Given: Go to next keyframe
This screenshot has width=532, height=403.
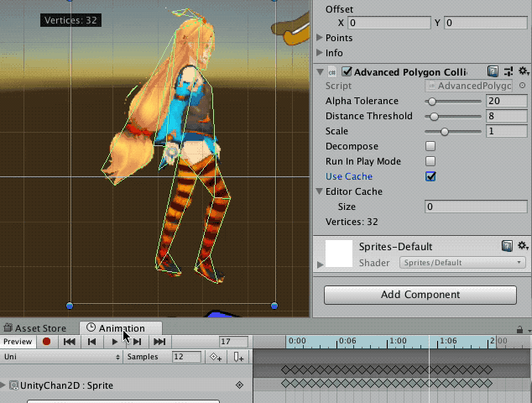Looking at the screenshot, I should [x=137, y=342].
